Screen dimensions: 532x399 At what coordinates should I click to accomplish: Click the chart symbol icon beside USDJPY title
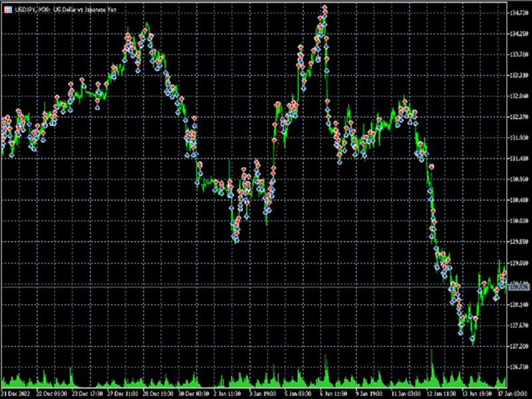pyautogui.click(x=8, y=9)
